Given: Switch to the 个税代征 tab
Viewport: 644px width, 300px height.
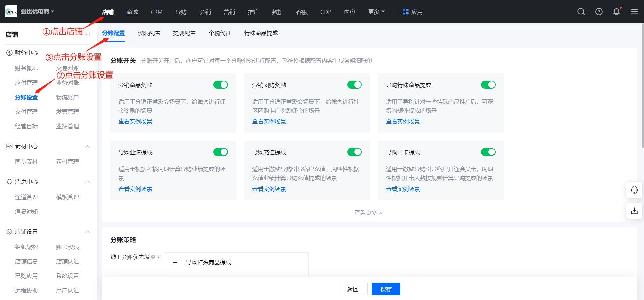Looking at the screenshot, I should point(220,33).
